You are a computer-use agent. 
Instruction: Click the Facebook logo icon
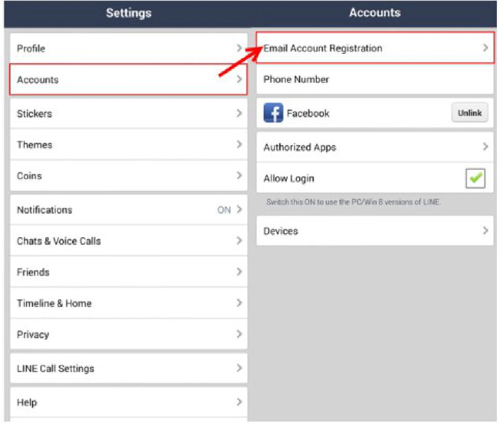[x=273, y=113]
